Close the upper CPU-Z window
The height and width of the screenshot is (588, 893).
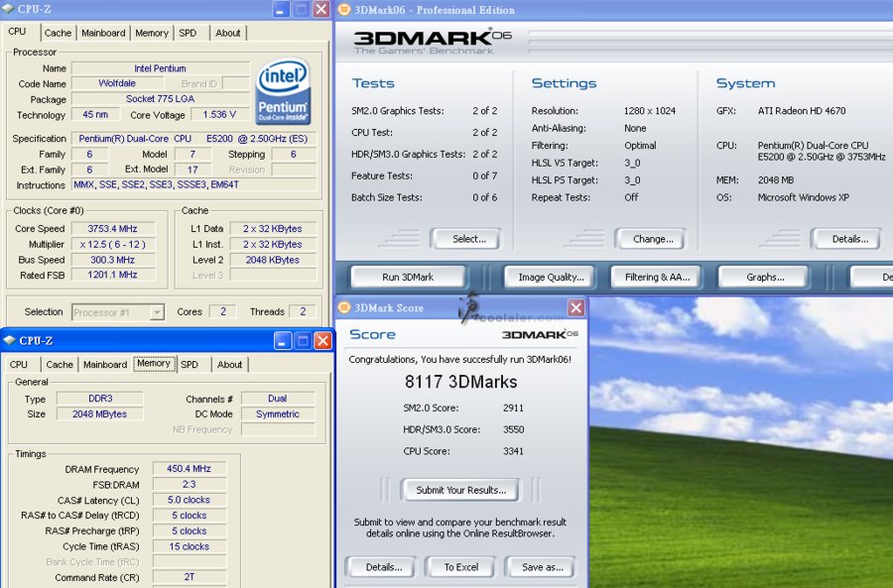click(x=321, y=10)
